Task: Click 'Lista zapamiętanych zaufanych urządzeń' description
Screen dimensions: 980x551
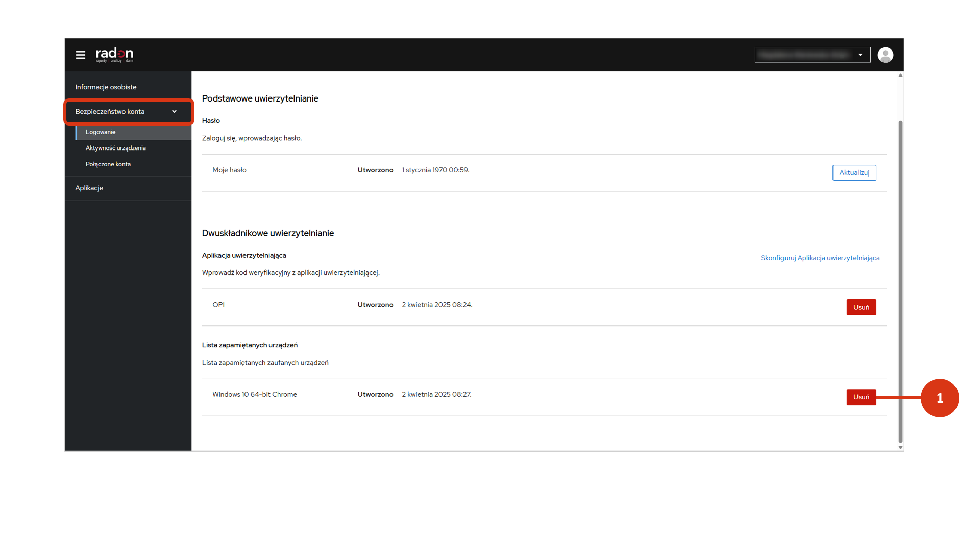Action: click(265, 363)
